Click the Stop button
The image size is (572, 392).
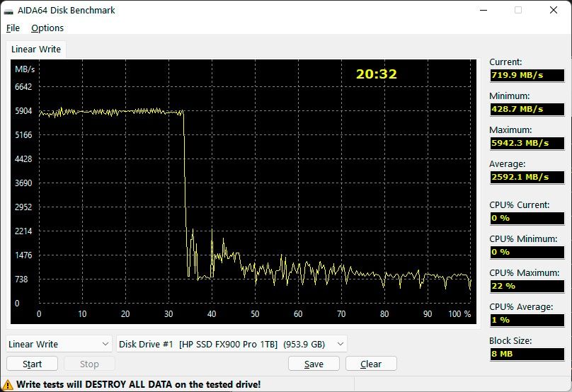(x=89, y=364)
